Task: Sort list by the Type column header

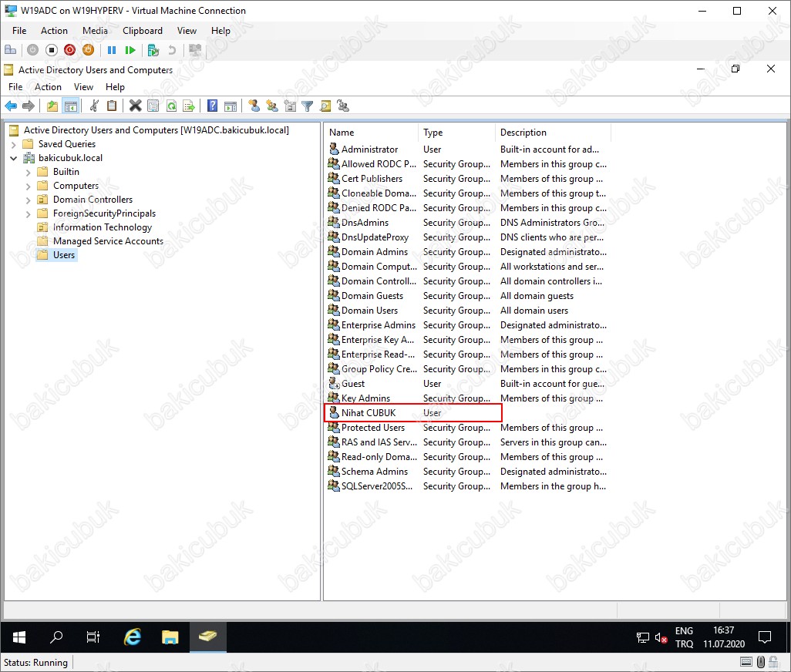Action: (456, 133)
